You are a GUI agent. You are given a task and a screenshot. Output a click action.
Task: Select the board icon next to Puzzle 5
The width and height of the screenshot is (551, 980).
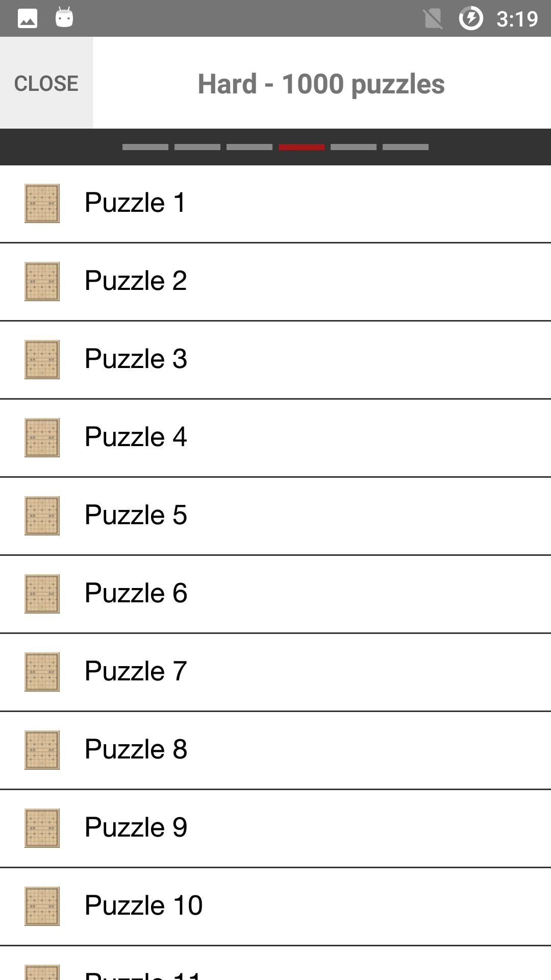[x=42, y=516]
